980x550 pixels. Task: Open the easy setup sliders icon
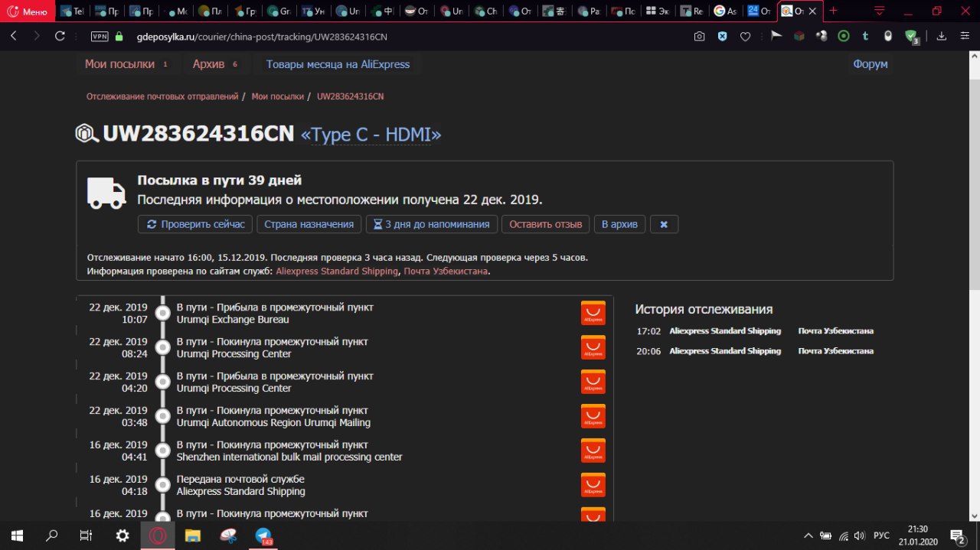[x=964, y=36]
